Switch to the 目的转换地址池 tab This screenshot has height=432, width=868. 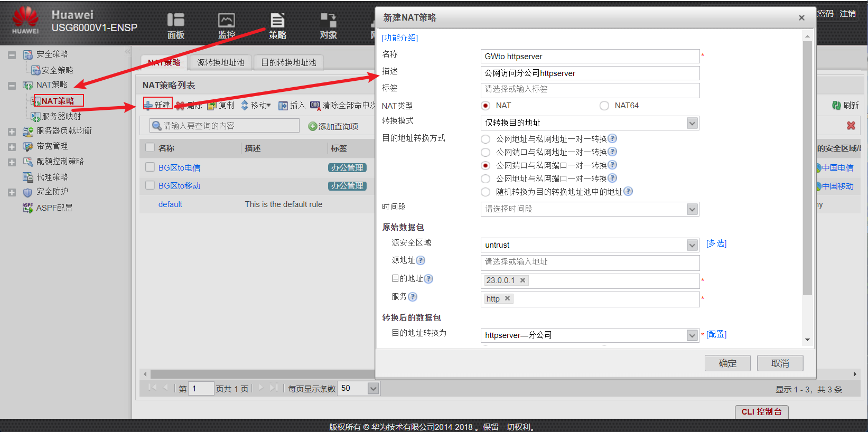click(288, 62)
